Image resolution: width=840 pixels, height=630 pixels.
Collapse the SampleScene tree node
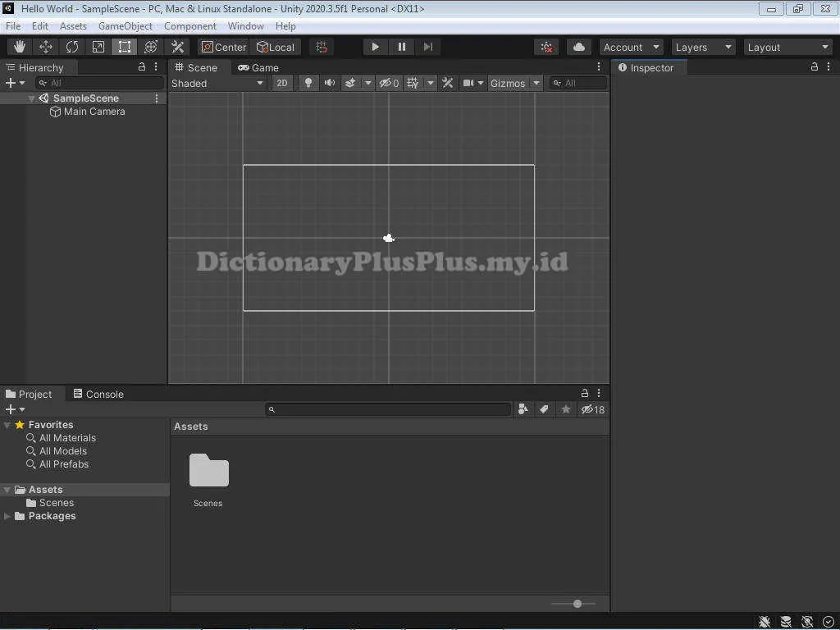31,98
